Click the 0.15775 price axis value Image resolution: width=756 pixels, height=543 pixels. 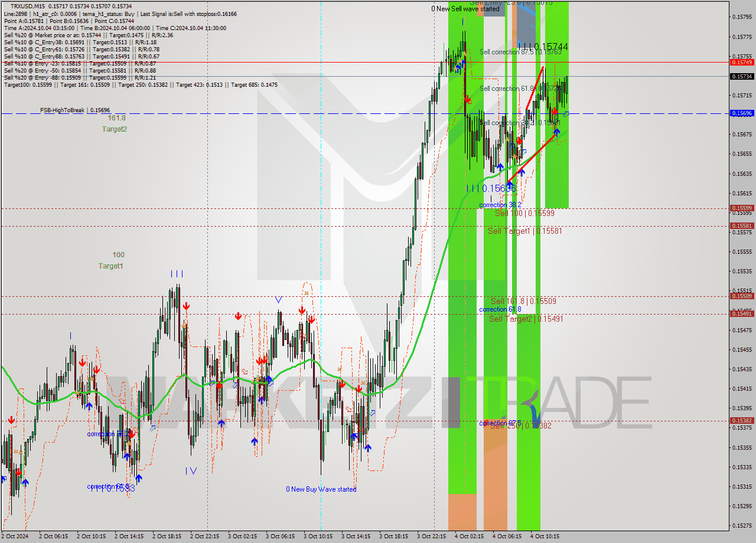pyautogui.click(x=741, y=37)
